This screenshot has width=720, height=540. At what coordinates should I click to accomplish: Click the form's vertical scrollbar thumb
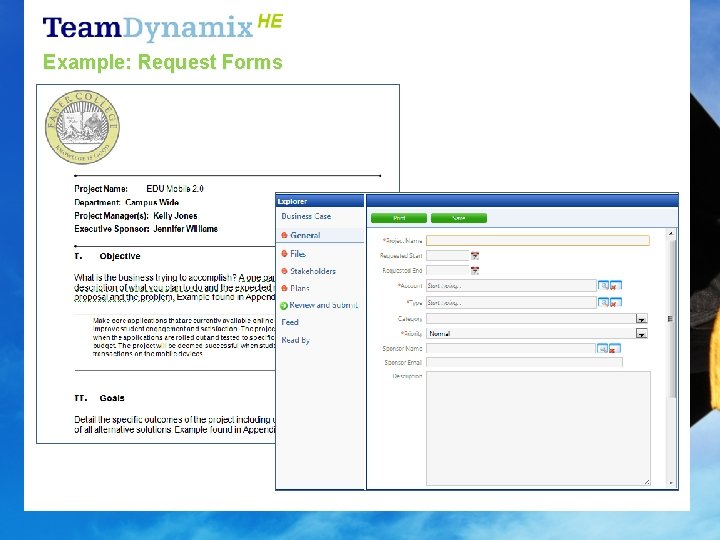(x=671, y=318)
